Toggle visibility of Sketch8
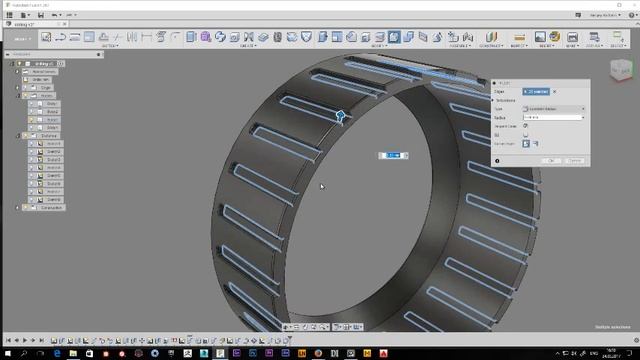This screenshot has height=360, width=640. pos(31,200)
